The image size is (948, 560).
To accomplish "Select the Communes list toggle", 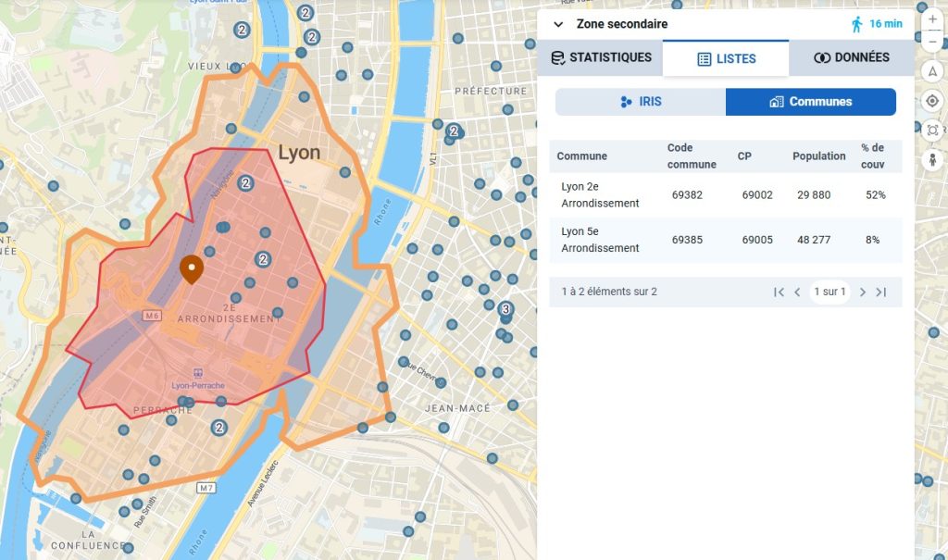I will 810,102.
